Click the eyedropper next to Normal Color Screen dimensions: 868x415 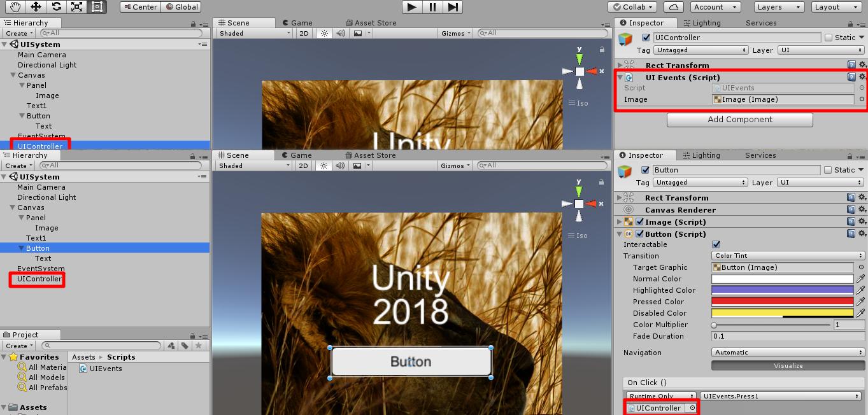tap(861, 279)
